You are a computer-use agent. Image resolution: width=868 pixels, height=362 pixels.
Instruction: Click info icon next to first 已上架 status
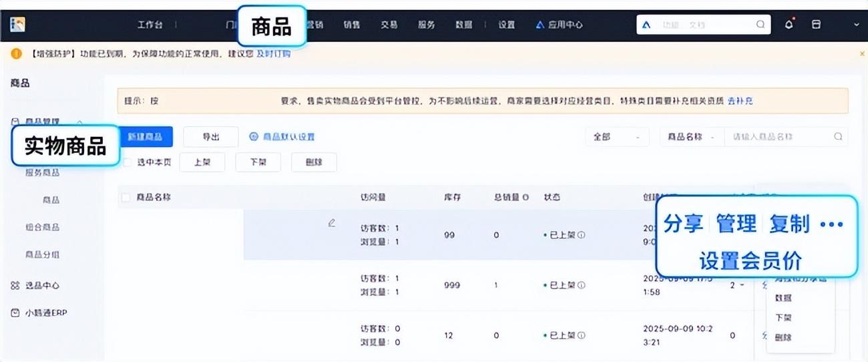(x=582, y=235)
